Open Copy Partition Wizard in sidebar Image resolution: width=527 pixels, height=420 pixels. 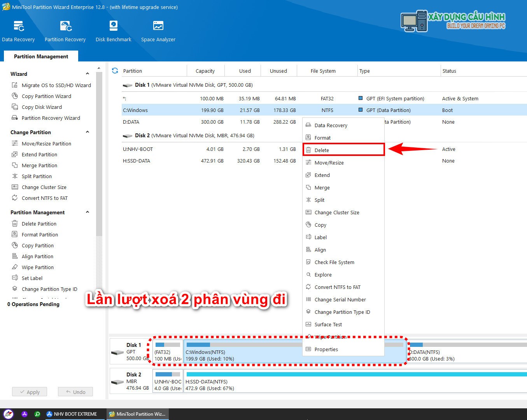41,96
